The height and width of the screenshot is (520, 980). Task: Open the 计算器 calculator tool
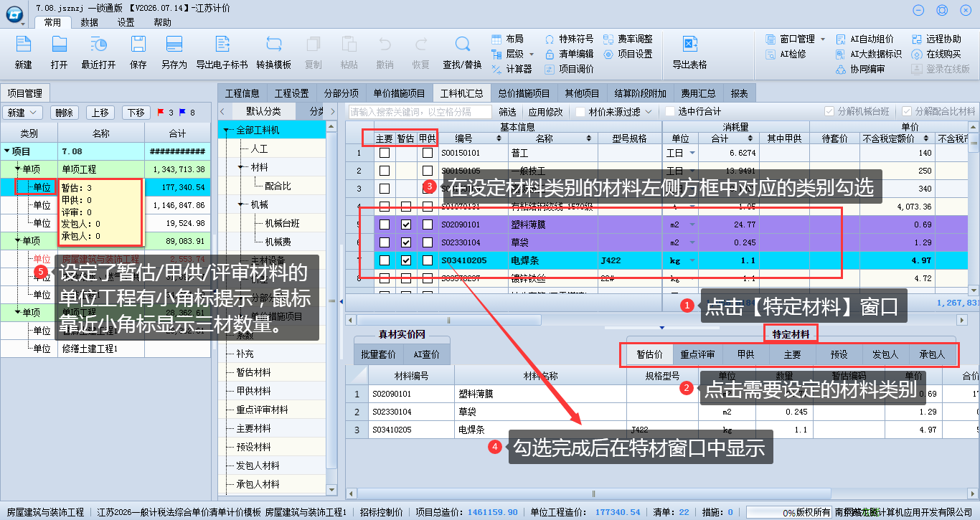[x=512, y=70]
